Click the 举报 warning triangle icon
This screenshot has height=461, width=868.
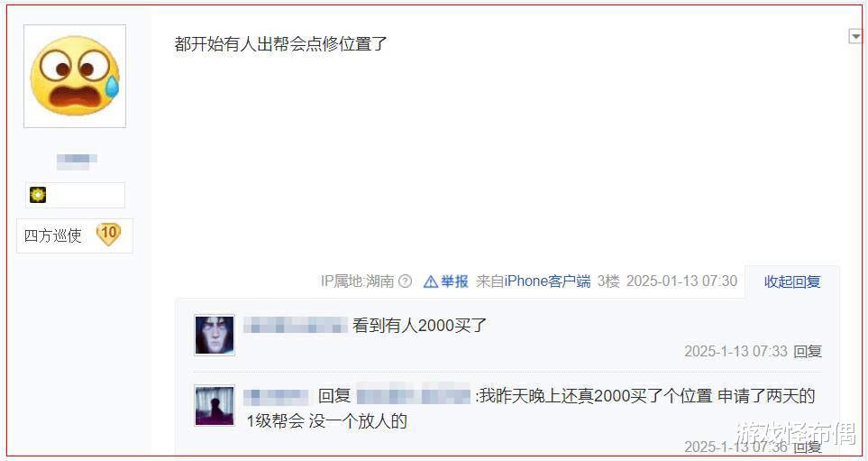point(431,282)
